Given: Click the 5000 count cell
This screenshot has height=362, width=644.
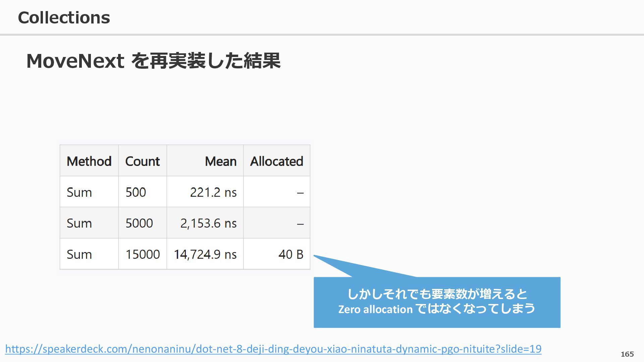Looking at the screenshot, I should [139, 223].
